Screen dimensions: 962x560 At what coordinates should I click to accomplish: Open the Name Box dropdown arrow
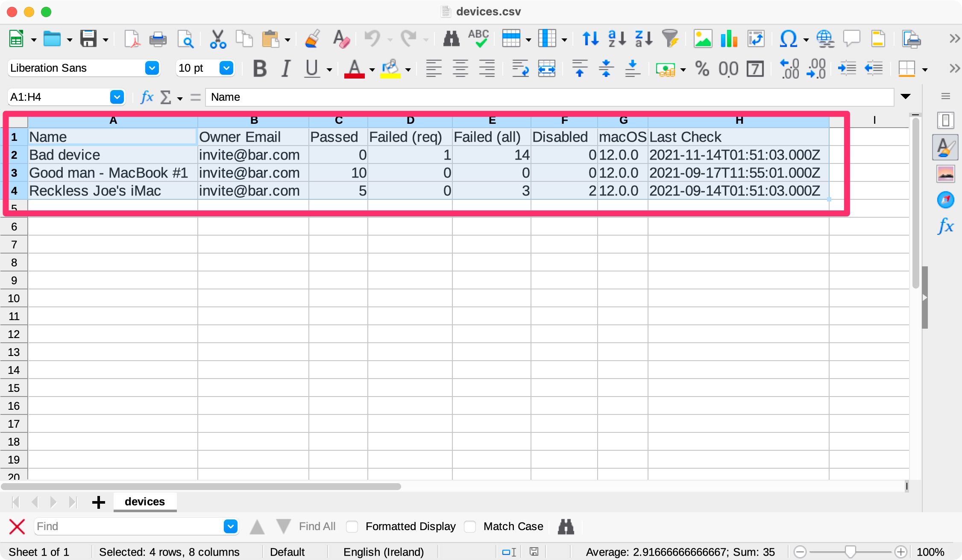pos(117,97)
